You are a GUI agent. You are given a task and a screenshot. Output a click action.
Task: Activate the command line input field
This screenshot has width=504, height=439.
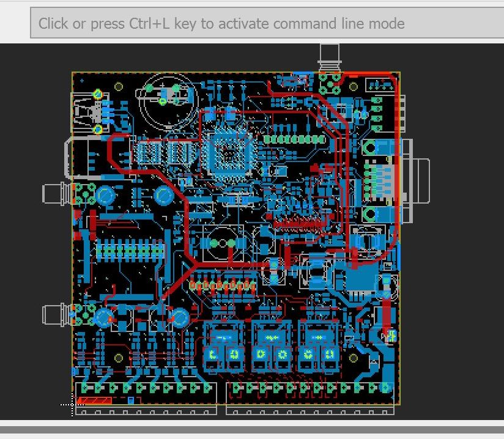pyautogui.click(x=267, y=23)
